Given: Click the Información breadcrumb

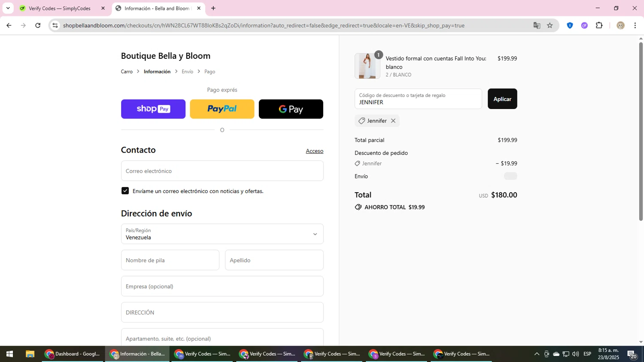Looking at the screenshot, I should tap(157, 72).
